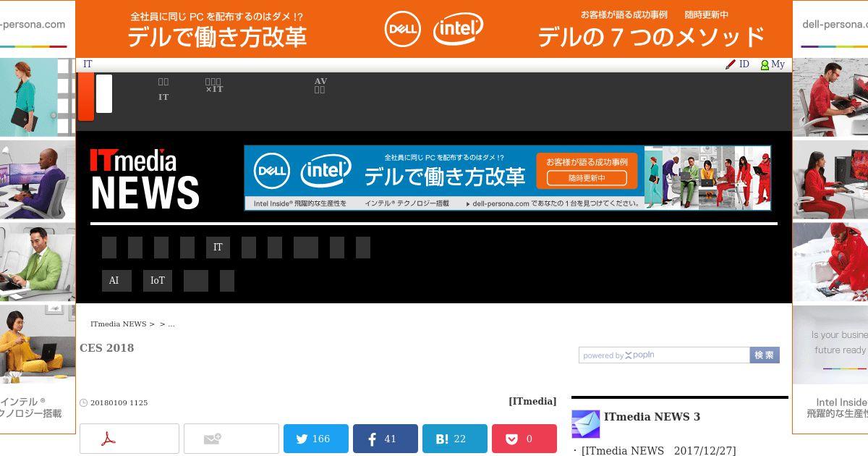This screenshot has width=868, height=456.
Task: Select the IT category tab
Action: [x=218, y=248]
